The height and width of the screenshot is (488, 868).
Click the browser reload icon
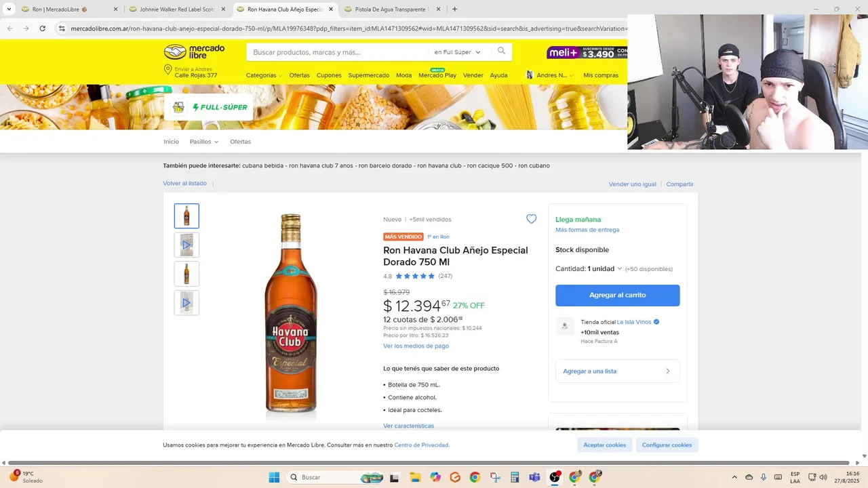click(x=42, y=28)
